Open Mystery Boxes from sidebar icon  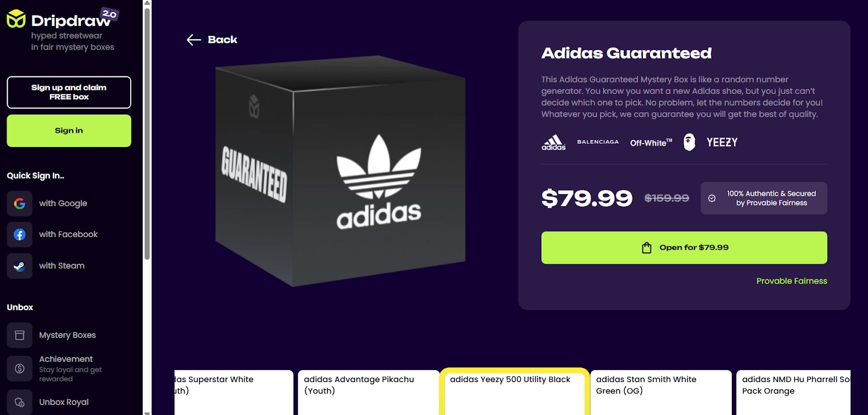[x=20, y=335]
